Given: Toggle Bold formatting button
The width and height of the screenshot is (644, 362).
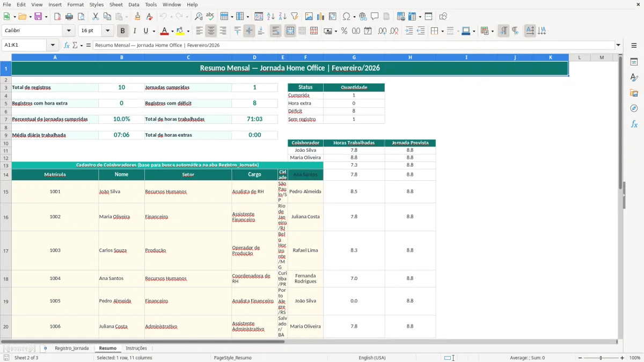Looking at the screenshot, I should pyautogui.click(x=123, y=31).
